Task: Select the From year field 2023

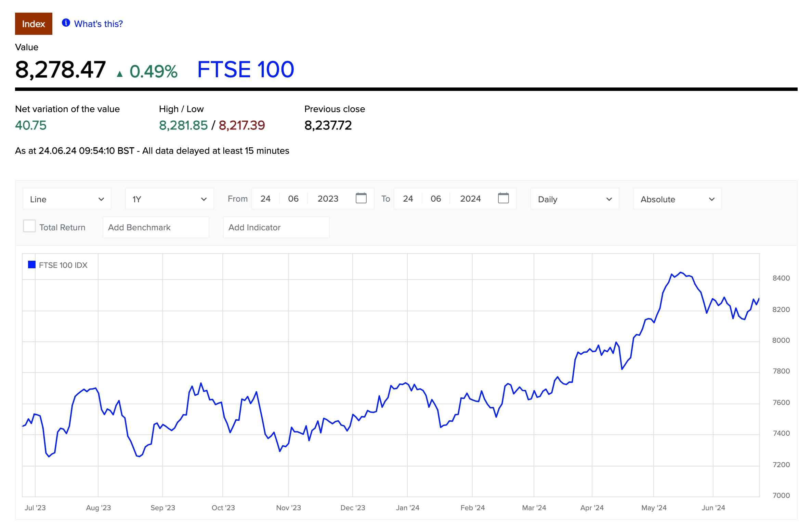Action: (x=328, y=199)
